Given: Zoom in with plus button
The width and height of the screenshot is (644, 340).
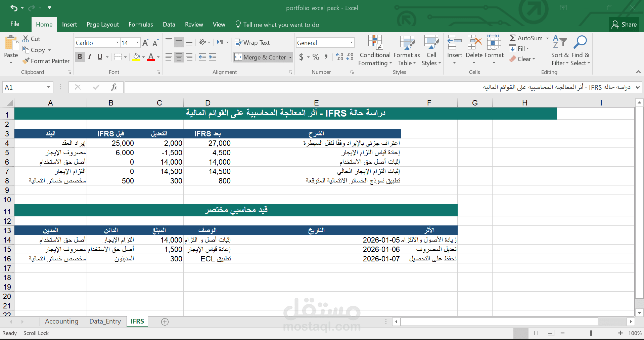Looking at the screenshot, I should [620, 333].
